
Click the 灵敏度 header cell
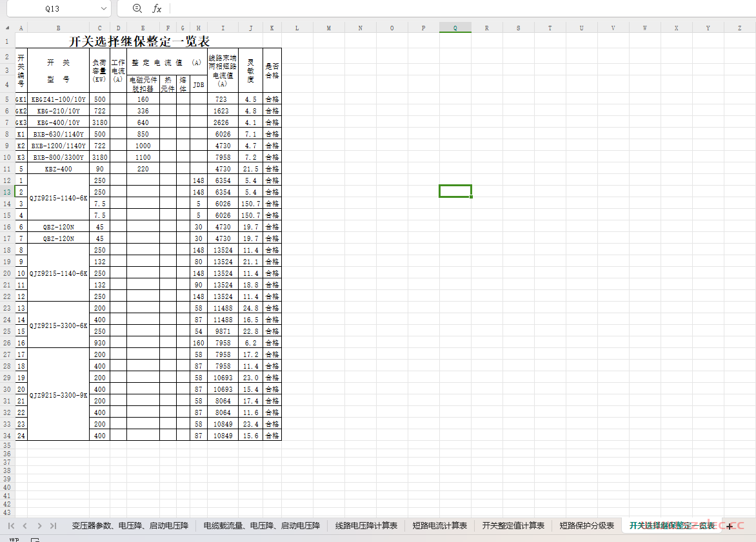pos(251,70)
